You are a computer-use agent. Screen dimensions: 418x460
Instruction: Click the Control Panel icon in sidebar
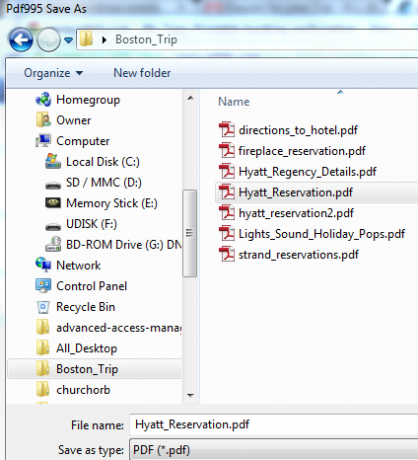[43, 286]
